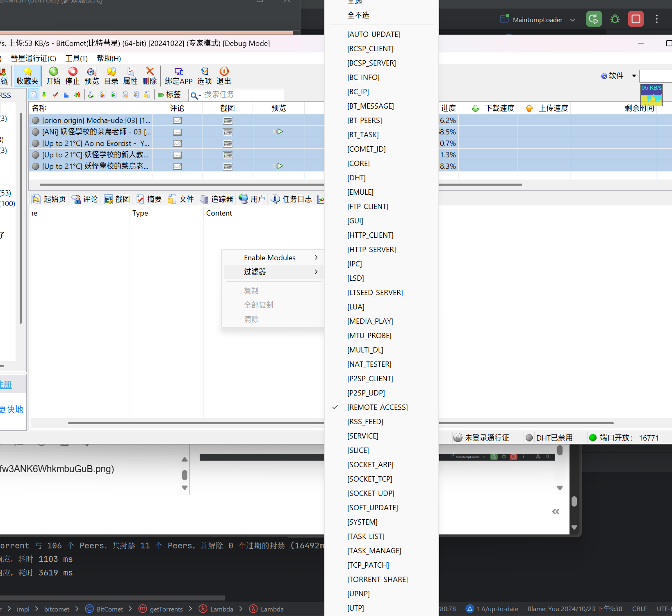Open the 彗星通行证(C) menu
Image resolution: width=672 pixels, height=616 pixels.
click(33, 58)
